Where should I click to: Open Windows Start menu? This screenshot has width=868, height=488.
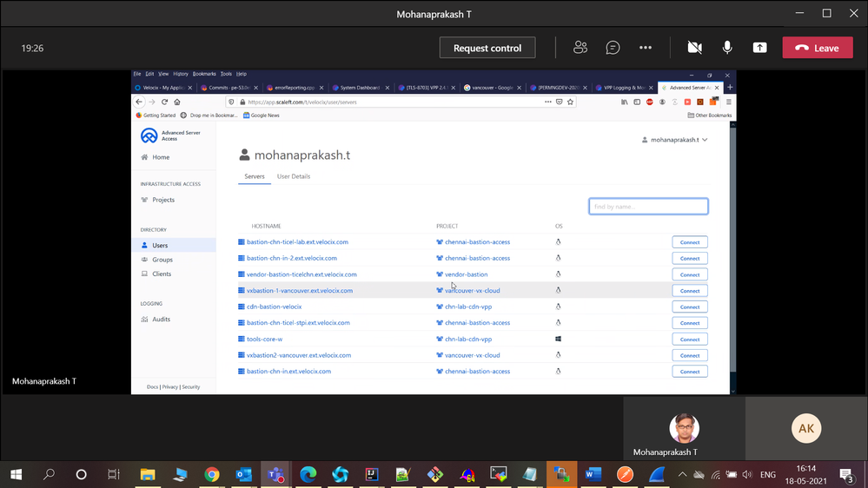click(16, 474)
